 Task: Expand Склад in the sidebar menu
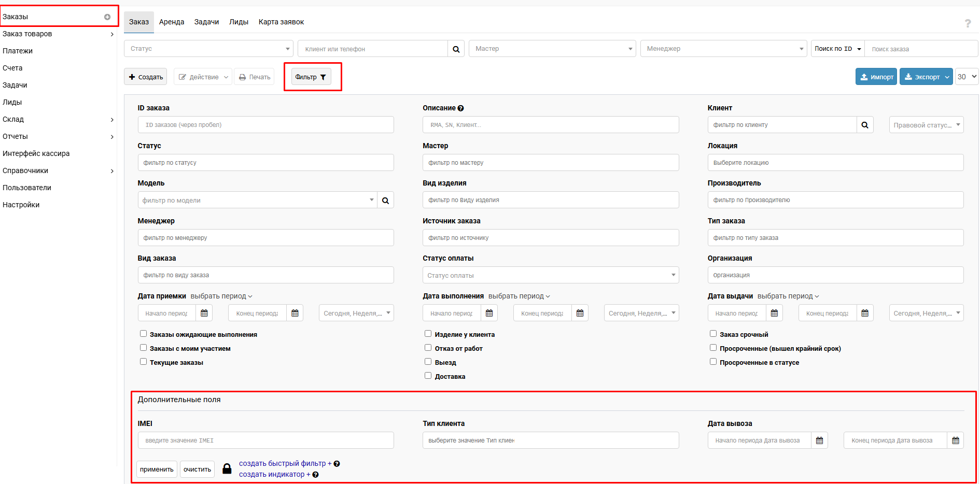pos(58,119)
